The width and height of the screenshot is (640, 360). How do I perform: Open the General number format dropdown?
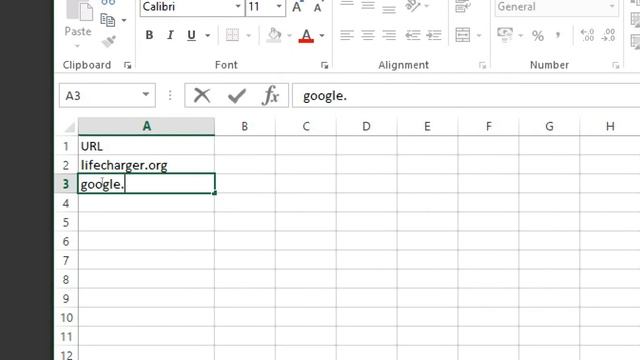pyautogui.click(x=612, y=7)
